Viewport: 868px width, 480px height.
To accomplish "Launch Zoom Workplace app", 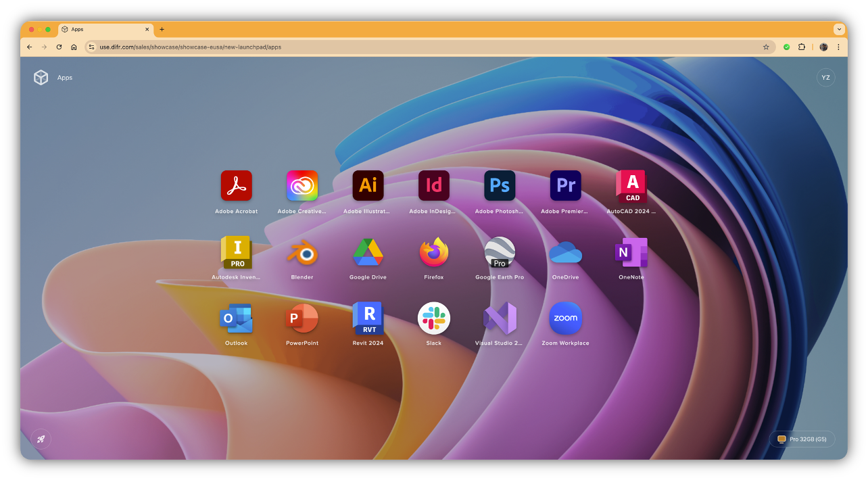I will tap(566, 318).
